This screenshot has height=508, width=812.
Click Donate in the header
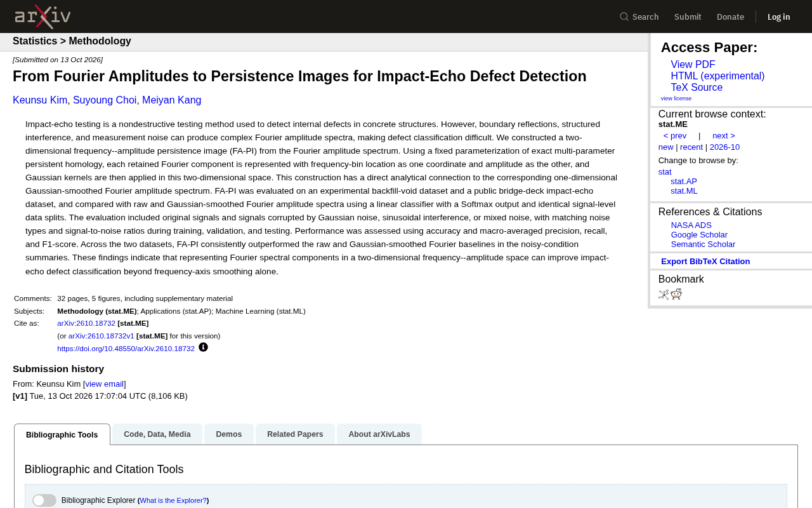click(730, 17)
